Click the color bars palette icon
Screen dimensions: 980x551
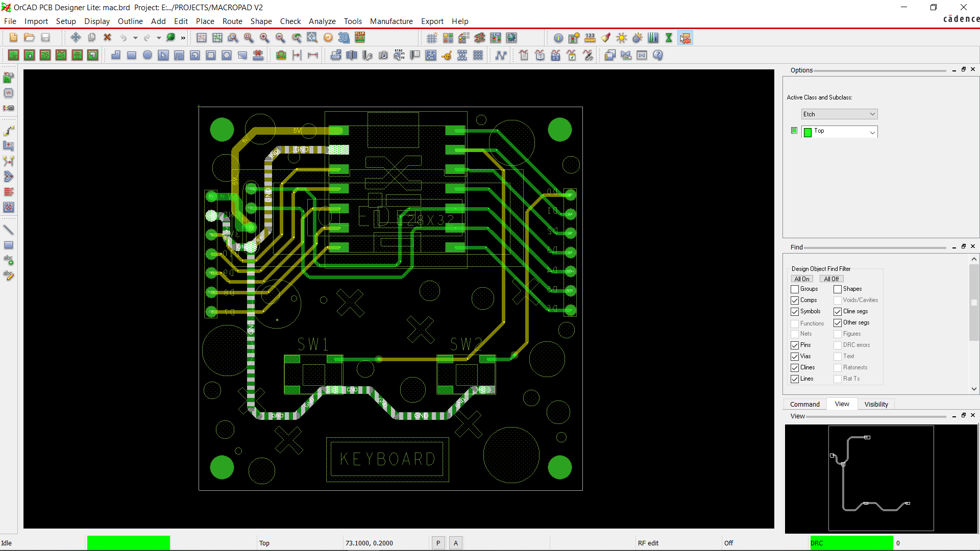pyautogui.click(x=653, y=38)
